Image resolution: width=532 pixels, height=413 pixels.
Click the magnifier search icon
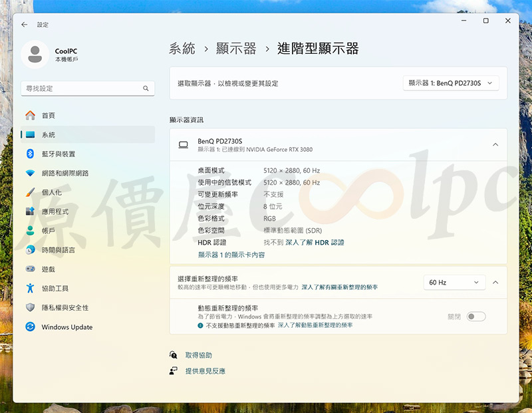(146, 88)
